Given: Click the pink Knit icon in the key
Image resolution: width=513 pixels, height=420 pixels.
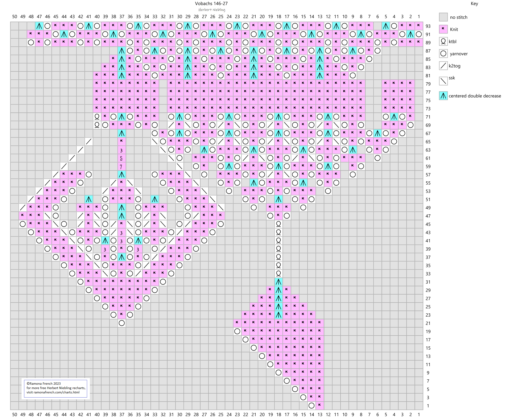Looking at the screenshot, I should (443, 29).
